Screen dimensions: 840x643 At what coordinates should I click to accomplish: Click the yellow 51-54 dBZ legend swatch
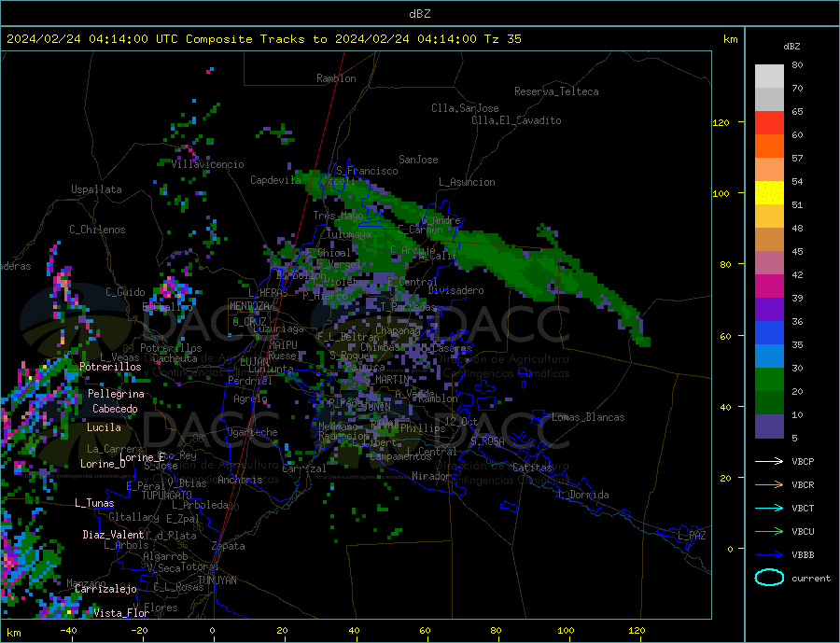click(769, 193)
